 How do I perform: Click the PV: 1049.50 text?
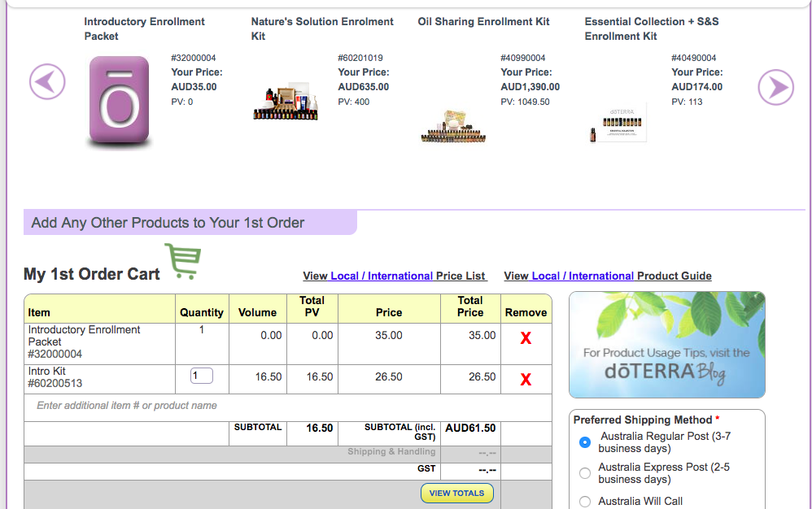(525, 102)
